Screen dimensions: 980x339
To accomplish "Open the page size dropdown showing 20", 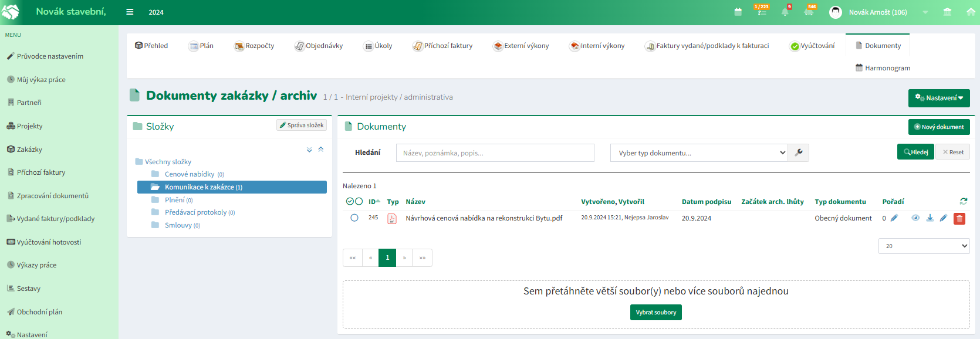I will tap(924, 246).
